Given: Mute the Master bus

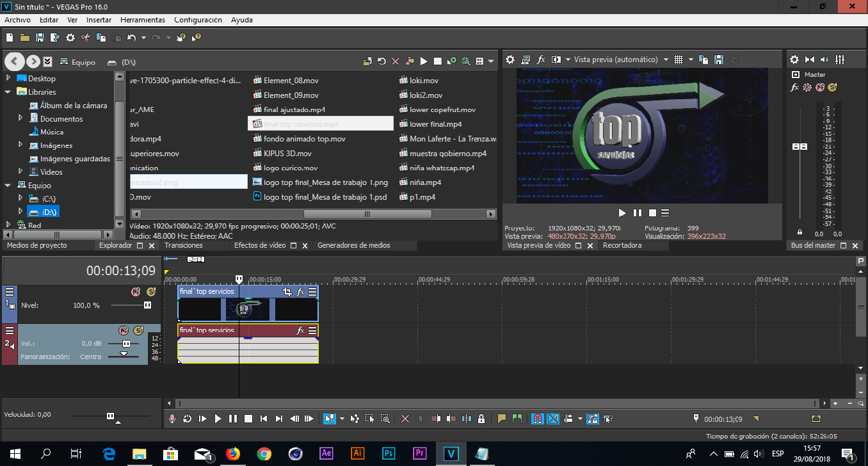Looking at the screenshot, I should tap(820, 87).
